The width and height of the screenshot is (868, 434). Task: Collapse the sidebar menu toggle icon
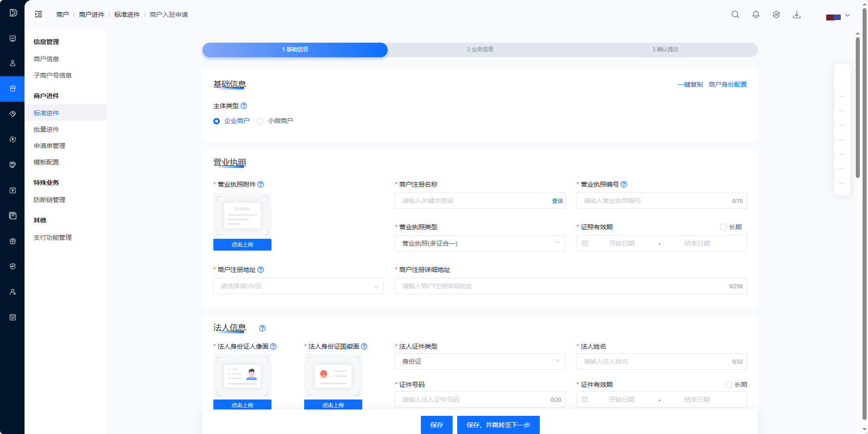pos(39,15)
